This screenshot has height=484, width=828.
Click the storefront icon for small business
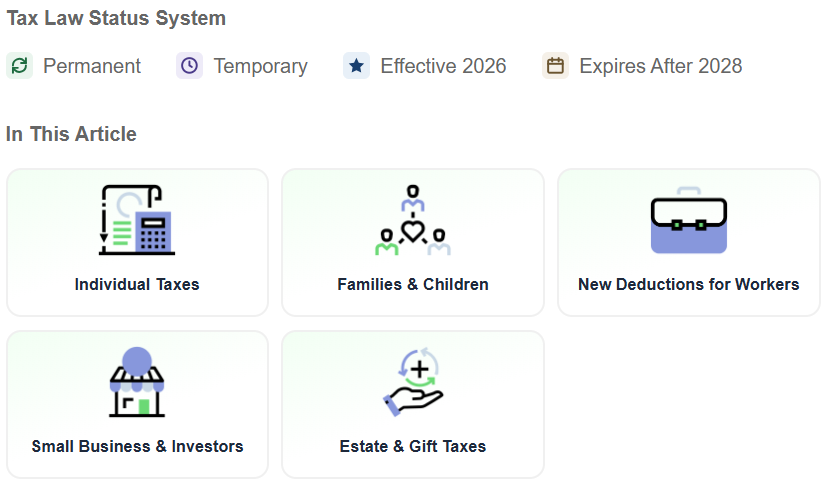tap(137, 382)
